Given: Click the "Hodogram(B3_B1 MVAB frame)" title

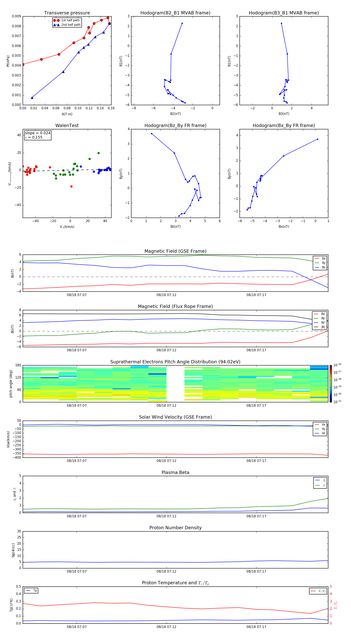Looking at the screenshot, I should pos(284,13).
